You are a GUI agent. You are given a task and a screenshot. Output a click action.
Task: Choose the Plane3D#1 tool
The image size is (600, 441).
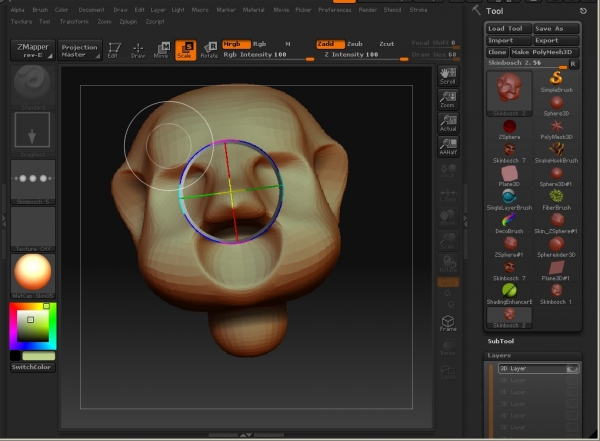[x=556, y=271]
